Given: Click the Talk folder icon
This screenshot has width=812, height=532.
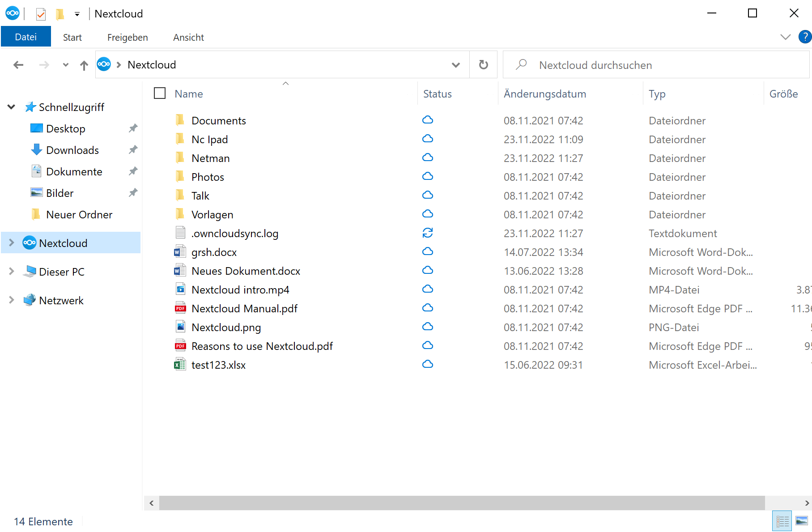Looking at the screenshot, I should coord(180,196).
